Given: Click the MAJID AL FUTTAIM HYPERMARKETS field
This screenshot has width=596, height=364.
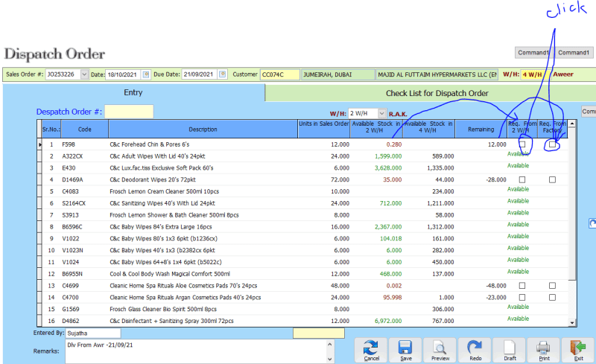Looking at the screenshot, I should click(437, 74).
